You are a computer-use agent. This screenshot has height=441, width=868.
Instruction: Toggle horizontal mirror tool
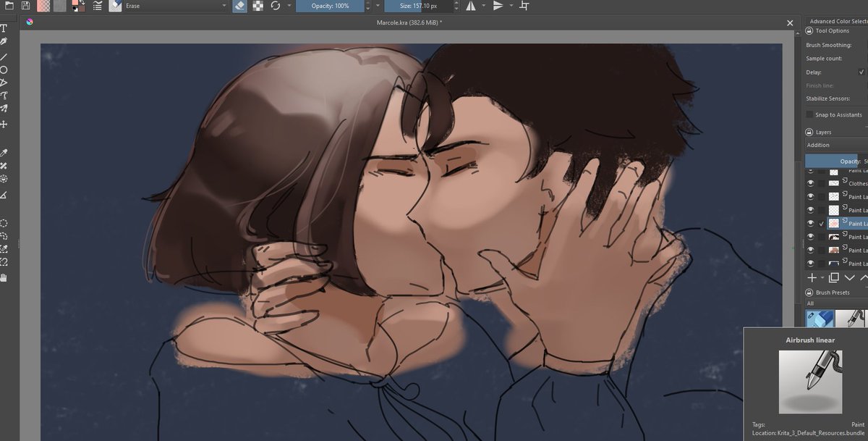click(x=471, y=6)
